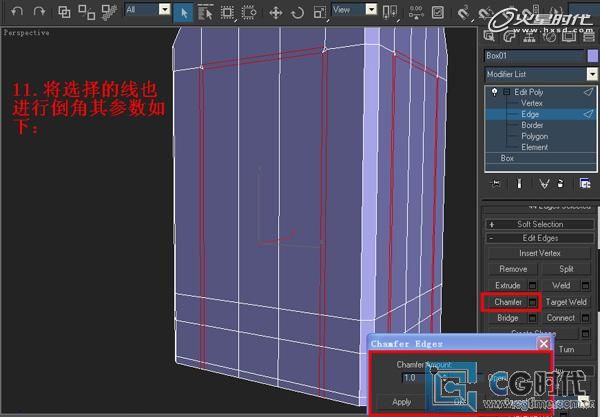This screenshot has width=600, height=417.
Task: Click the Chamfer button
Action: (508, 302)
